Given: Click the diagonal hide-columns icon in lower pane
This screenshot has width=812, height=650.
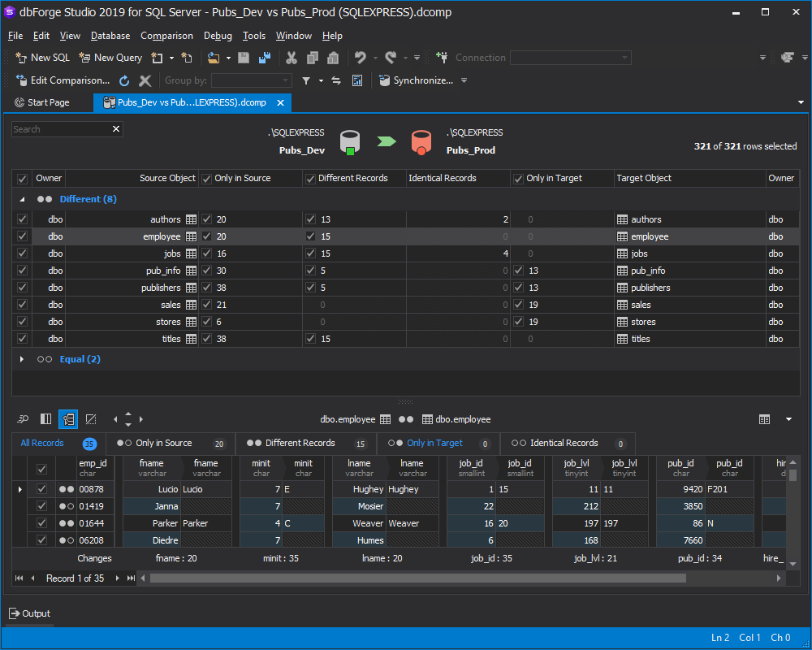Looking at the screenshot, I should (91, 418).
